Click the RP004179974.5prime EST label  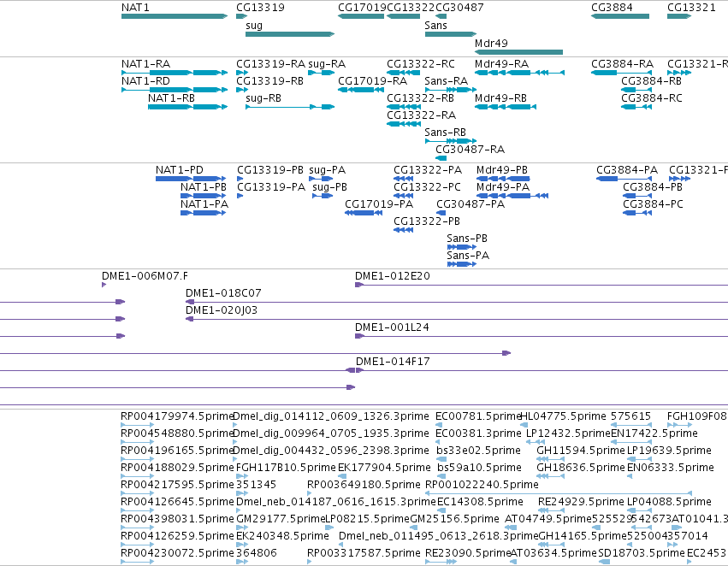176,416
